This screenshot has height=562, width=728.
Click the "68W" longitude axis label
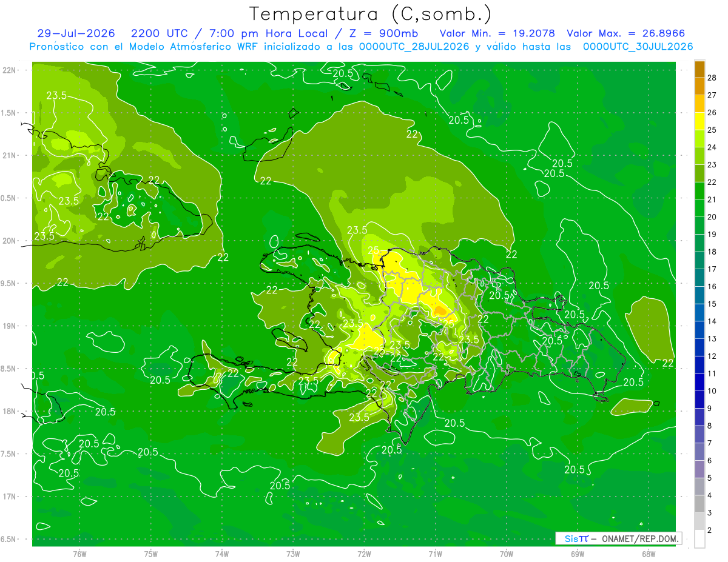649,554
